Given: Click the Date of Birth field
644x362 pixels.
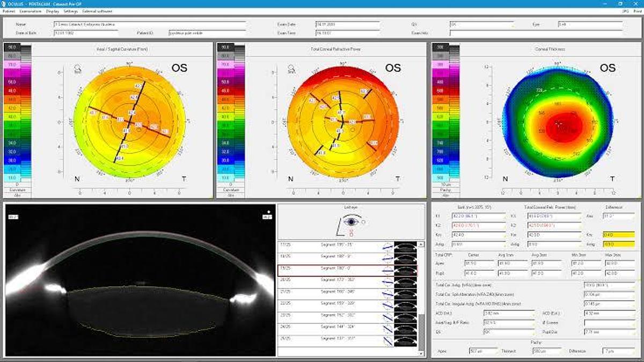Looking at the screenshot, I should [85, 33].
